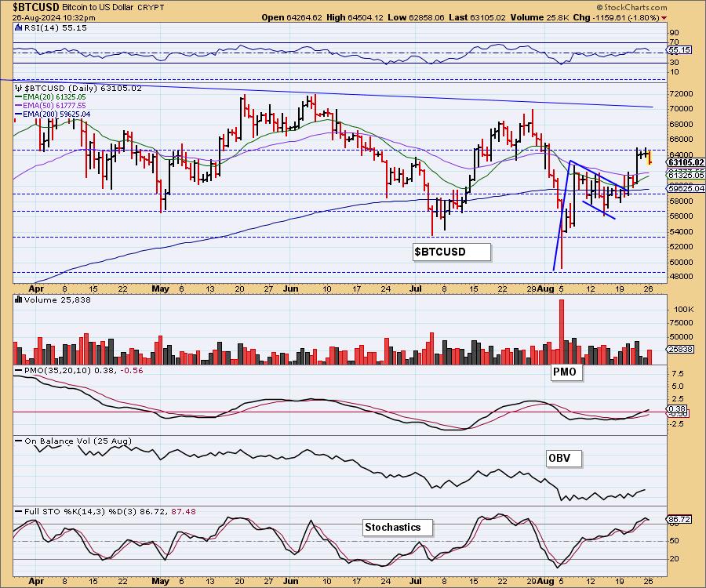Click the large volume spike bar near Aug 5
This screenshot has height=588, width=706.
(562, 332)
